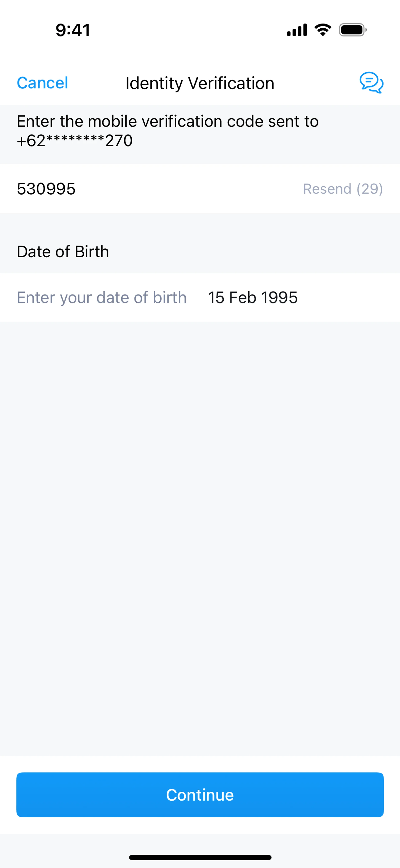Tap the 9:41 clock in status bar

click(73, 30)
